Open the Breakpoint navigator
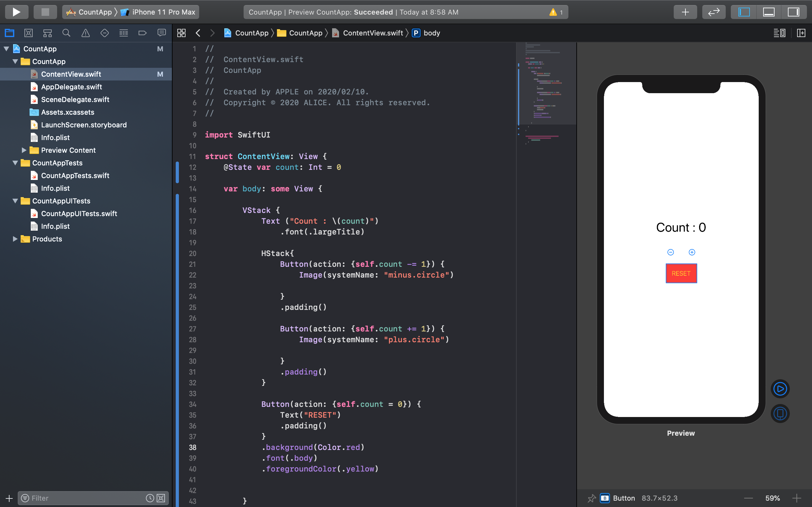The image size is (812, 507). (143, 33)
